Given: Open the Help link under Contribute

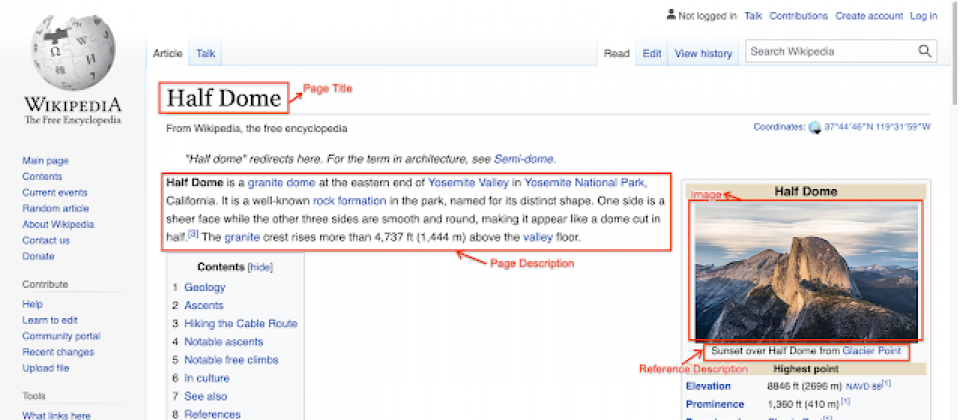Looking at the screenshot, I should (32, 304).
